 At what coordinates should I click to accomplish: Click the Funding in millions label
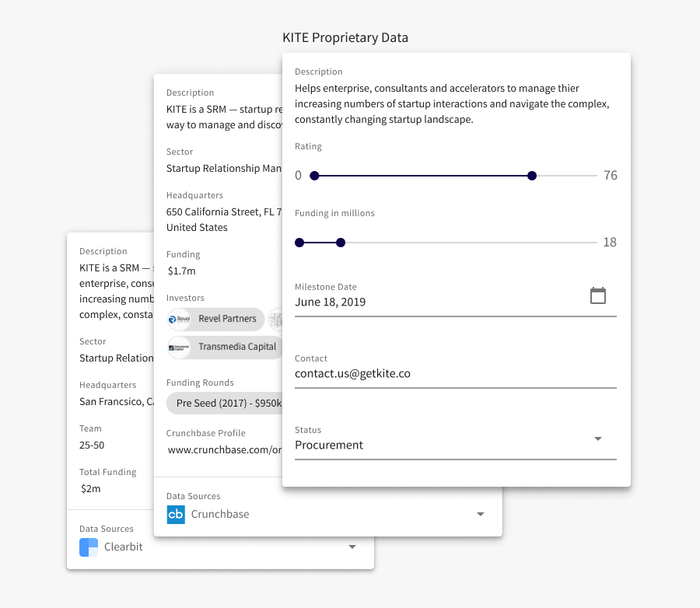(x=334, y=213)
